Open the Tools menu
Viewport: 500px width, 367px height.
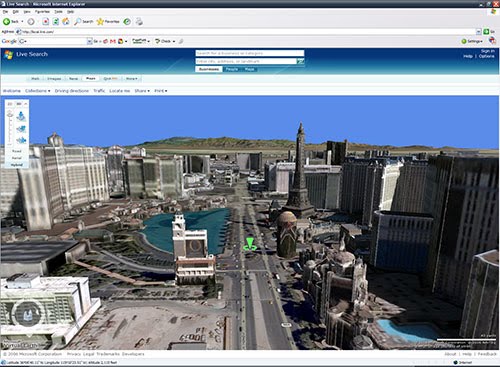(58, 12)
